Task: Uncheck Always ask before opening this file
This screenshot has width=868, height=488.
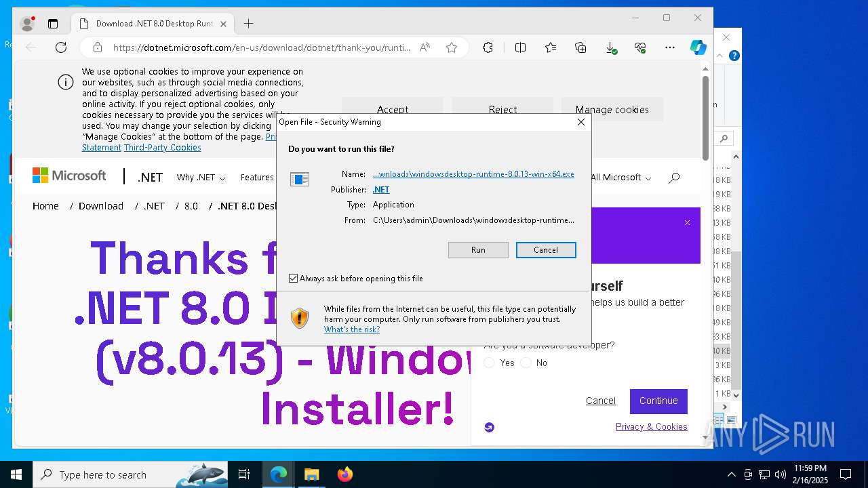Action: point(294,279)
